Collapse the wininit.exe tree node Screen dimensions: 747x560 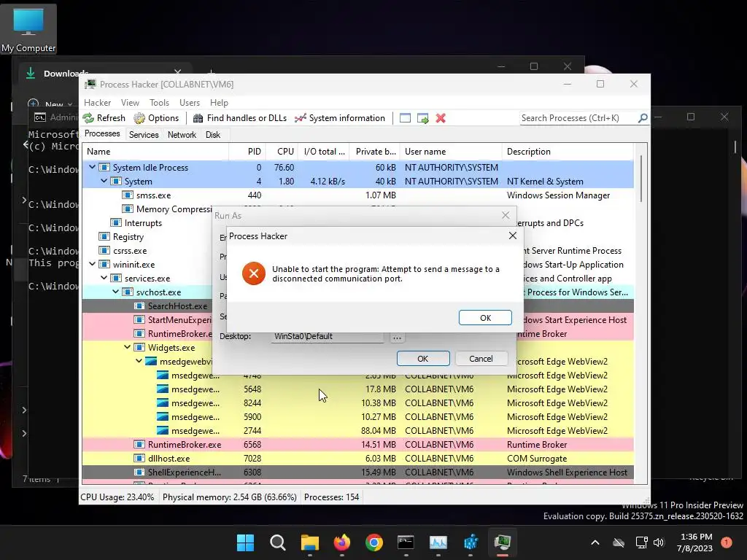tap(92, 264)
